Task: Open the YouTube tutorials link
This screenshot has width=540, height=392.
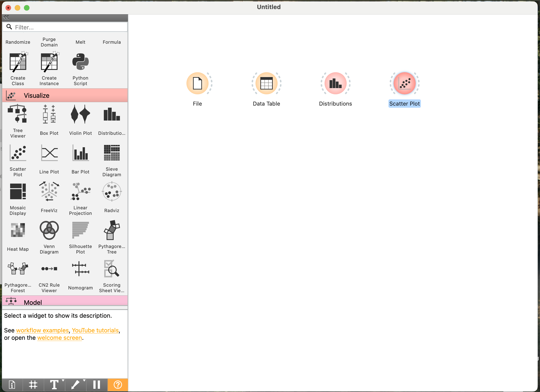Action: (95, 330)
